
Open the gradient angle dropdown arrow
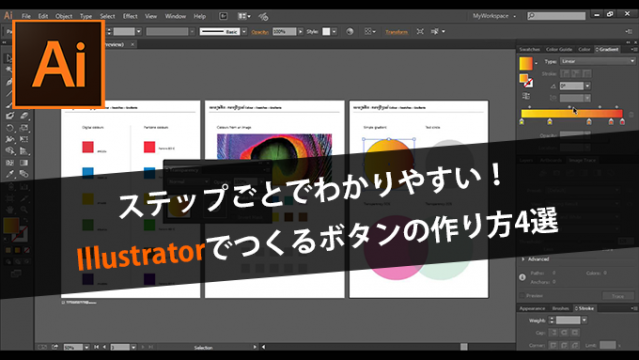(x=588, y=86)
